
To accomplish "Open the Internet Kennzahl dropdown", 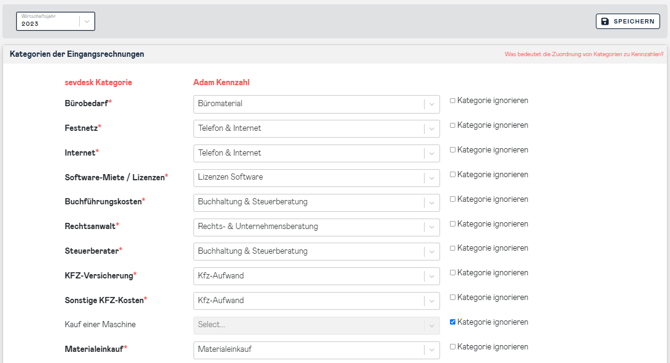I will tap(316, 153).
